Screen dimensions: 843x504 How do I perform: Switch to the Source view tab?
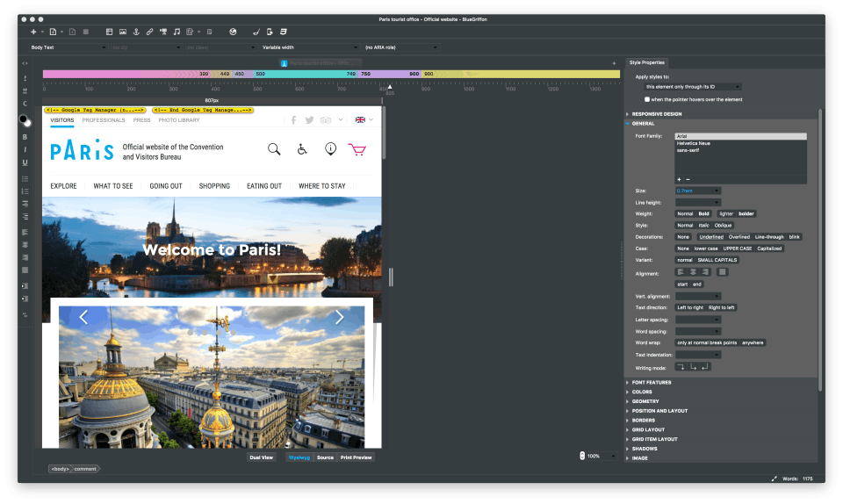[325, 457]
